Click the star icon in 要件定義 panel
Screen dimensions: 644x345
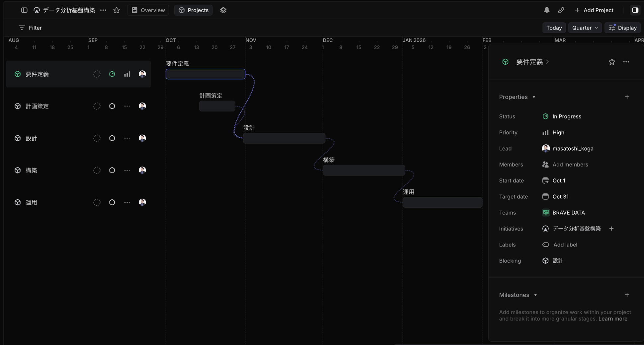(x=612, y=62)
